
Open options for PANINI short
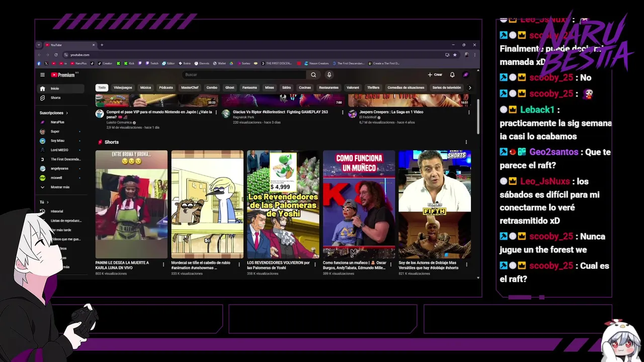click(164, 264)
